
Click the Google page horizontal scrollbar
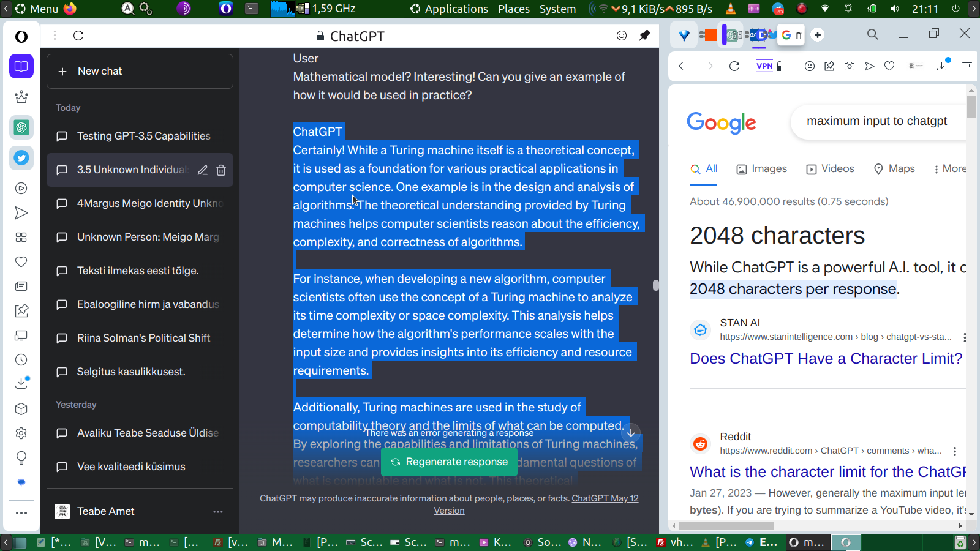[726, 526]
